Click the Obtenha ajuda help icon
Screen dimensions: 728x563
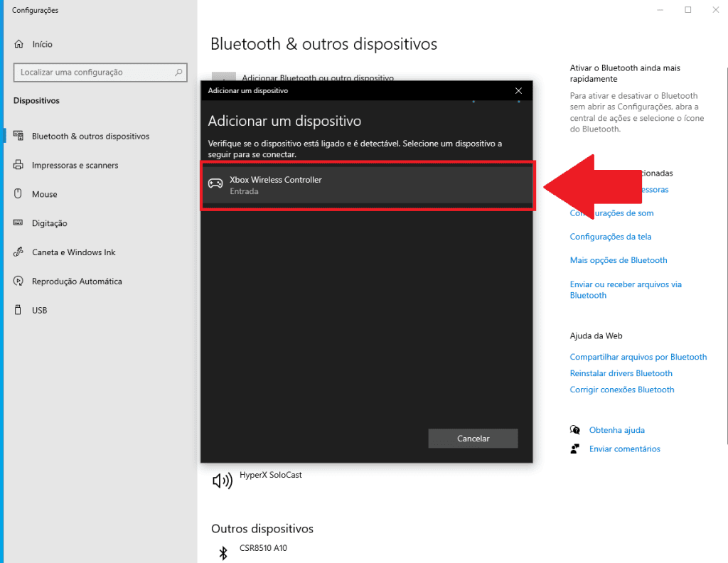(x=576, y=429)
